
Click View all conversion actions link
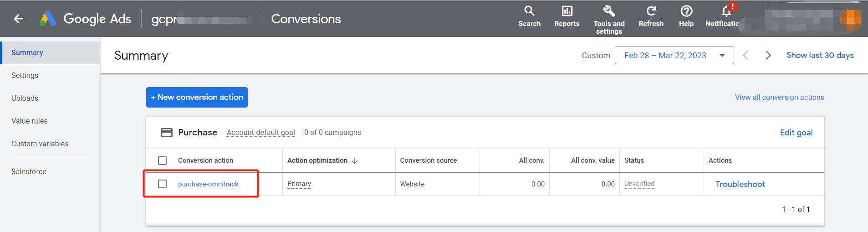(x=779, y=97)
